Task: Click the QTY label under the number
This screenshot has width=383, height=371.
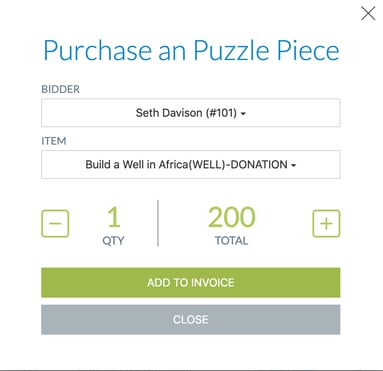Action: (113, 241)
